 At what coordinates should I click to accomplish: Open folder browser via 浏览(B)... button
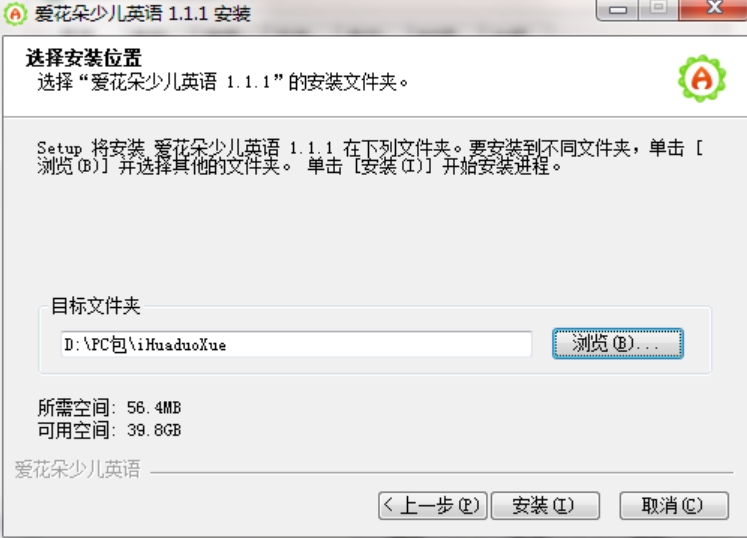[617, 343]
